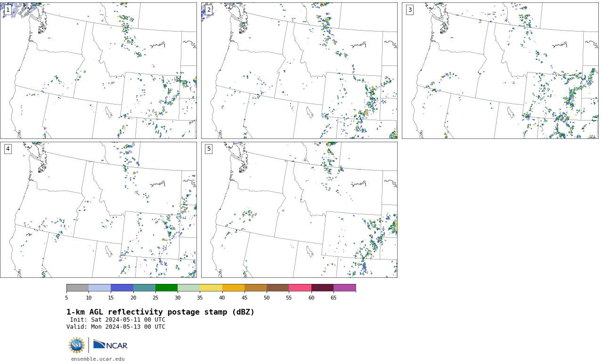Select the maroon 60-65 dBZ swatch
The image size is (603, 364).
point(322,288)
